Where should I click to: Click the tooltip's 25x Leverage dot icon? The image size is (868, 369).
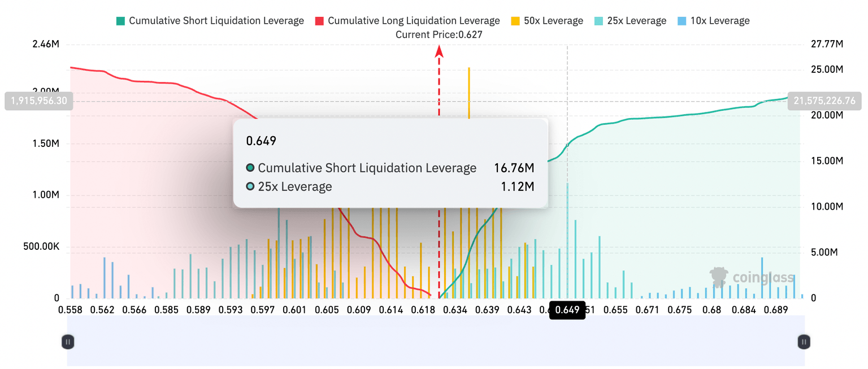pyautogui.click(x=250, y=186)
